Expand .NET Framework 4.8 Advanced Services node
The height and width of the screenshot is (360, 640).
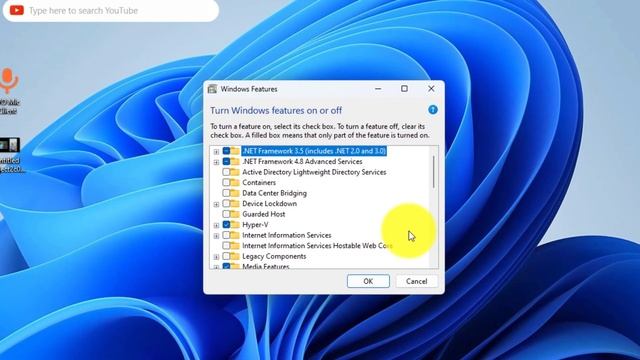(216, 162)
